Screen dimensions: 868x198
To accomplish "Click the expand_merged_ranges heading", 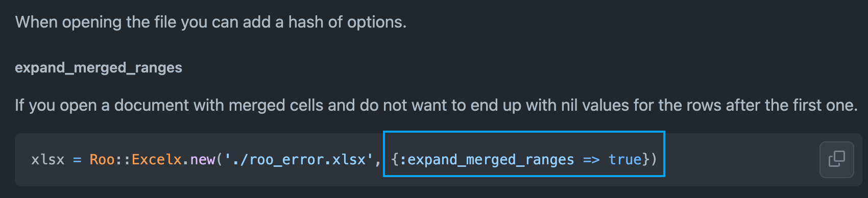I will tap(99, 67).
